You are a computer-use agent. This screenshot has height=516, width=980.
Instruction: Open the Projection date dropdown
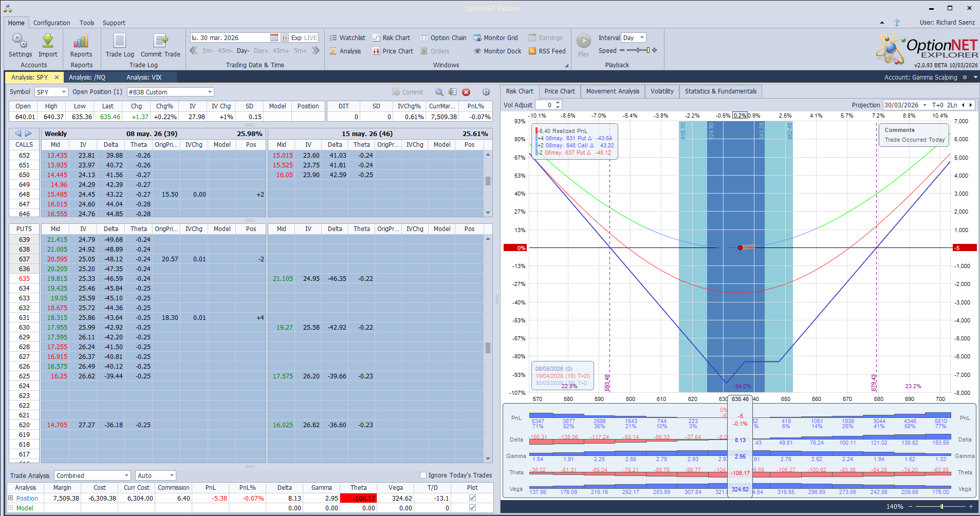[924, 105]
